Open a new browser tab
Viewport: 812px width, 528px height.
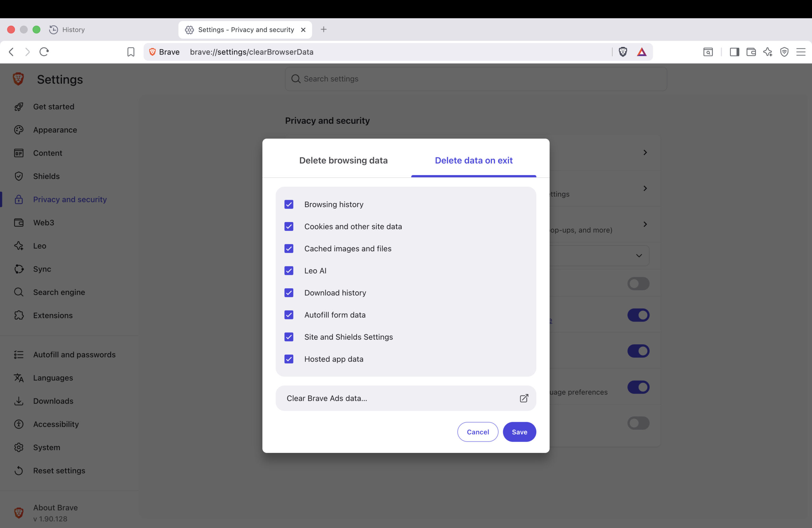tap(324, 30)
